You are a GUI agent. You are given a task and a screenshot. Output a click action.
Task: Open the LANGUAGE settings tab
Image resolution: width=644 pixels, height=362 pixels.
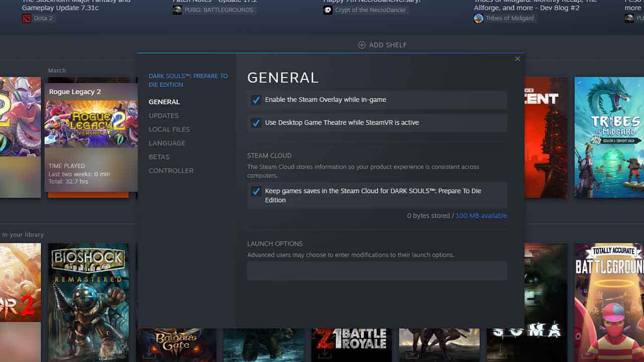(167, 143)
